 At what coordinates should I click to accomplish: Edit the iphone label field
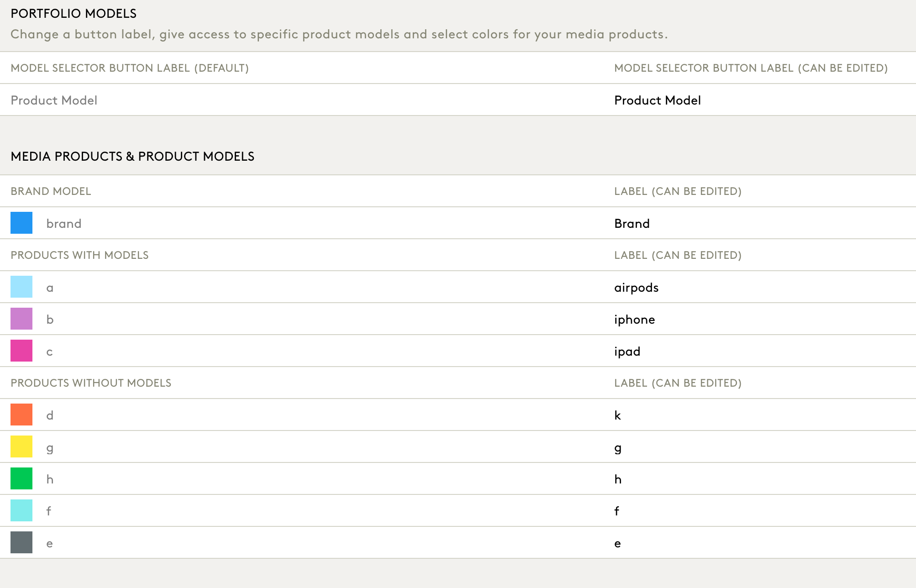pos(635,319)
